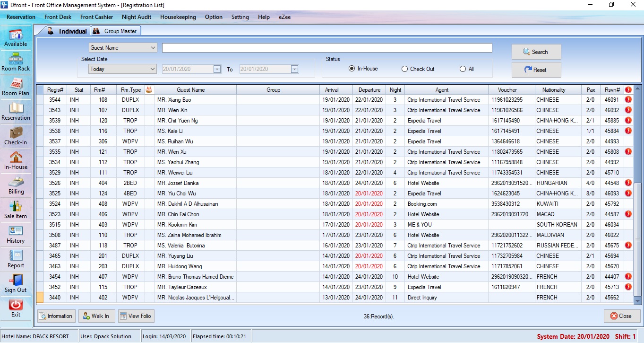Open Reservation book sidebar icon
The image size is (644, 343).
click(16, 111)
